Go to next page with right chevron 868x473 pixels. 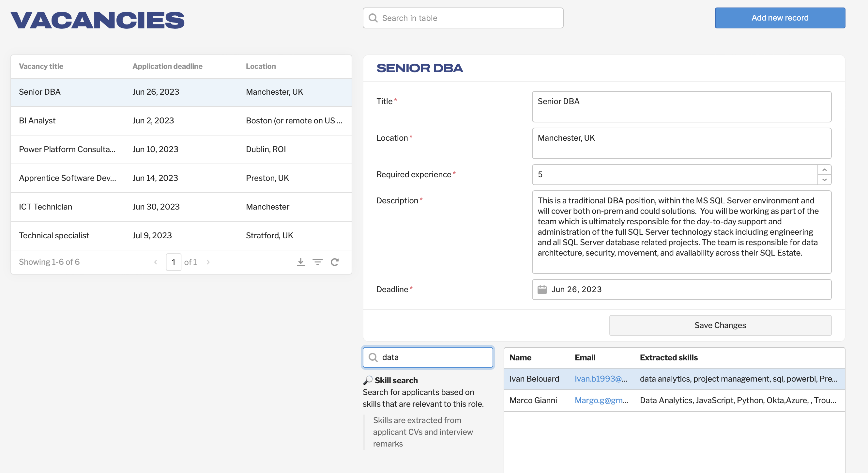208,262
